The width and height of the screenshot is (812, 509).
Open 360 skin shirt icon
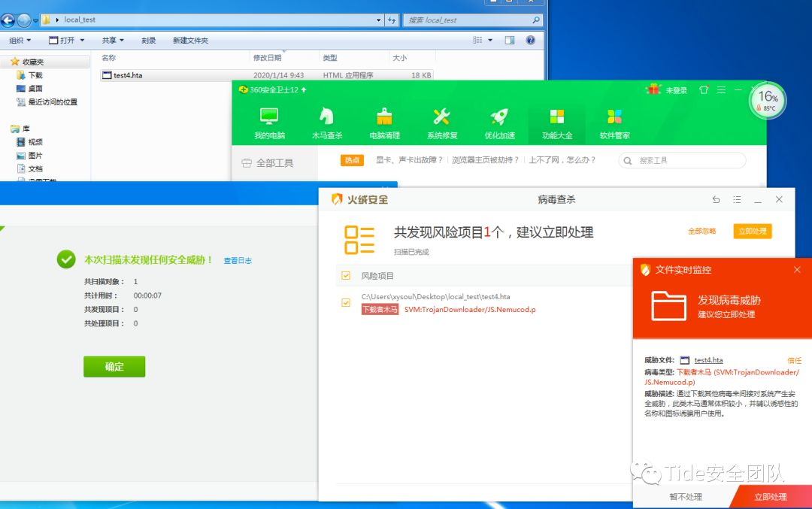pyautogui.click(x=704, y=89)
